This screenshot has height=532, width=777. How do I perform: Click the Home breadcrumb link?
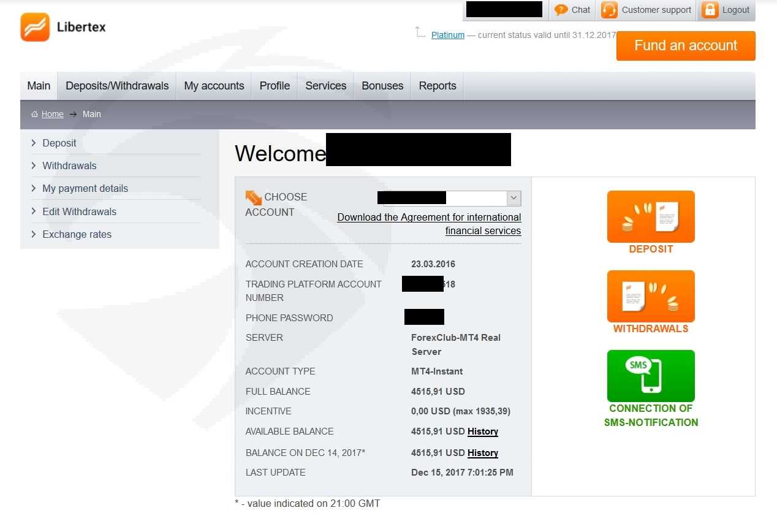pyautogui.click(x=53, y=114)
